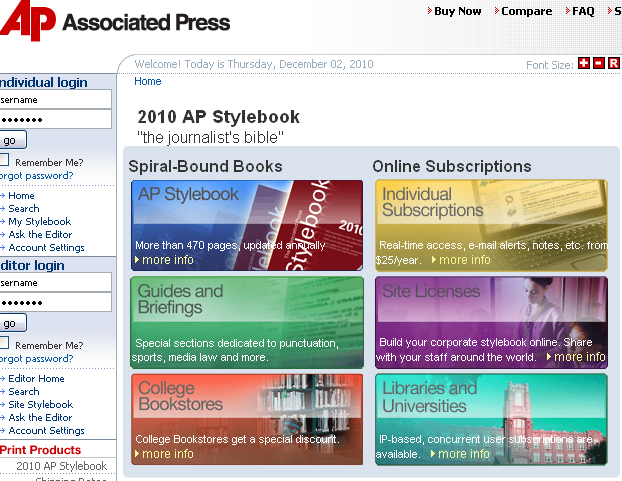Open Editor Home link
The image size is (622, 481).
(36, 379)
